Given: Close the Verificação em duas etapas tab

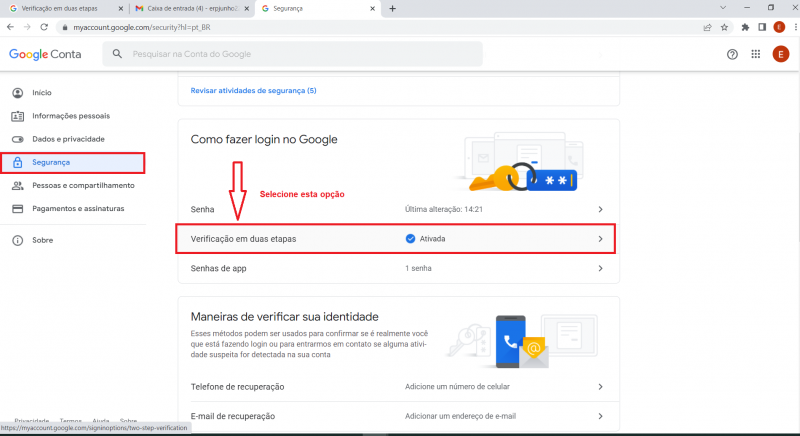Looking at the screenshot, I should (121, 9).
